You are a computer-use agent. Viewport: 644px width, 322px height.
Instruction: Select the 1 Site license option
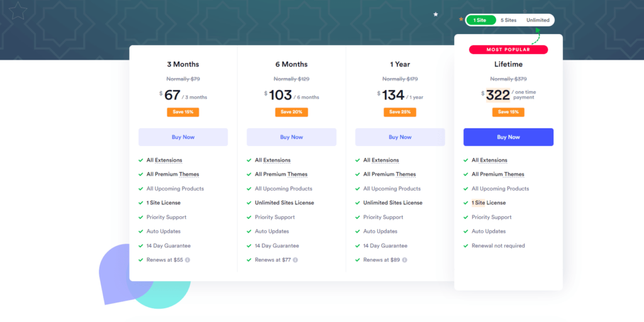click(480, 20)
